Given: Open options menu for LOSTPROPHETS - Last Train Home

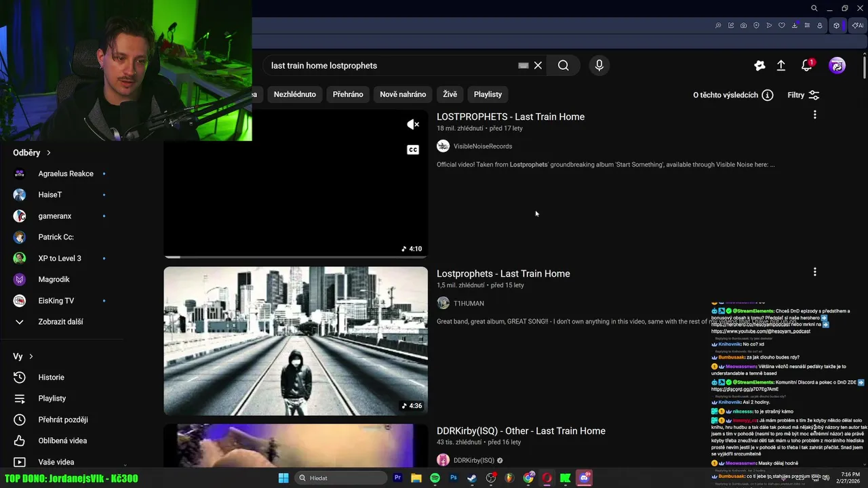Looking at the screenshot, I should [x=814, y=115].
